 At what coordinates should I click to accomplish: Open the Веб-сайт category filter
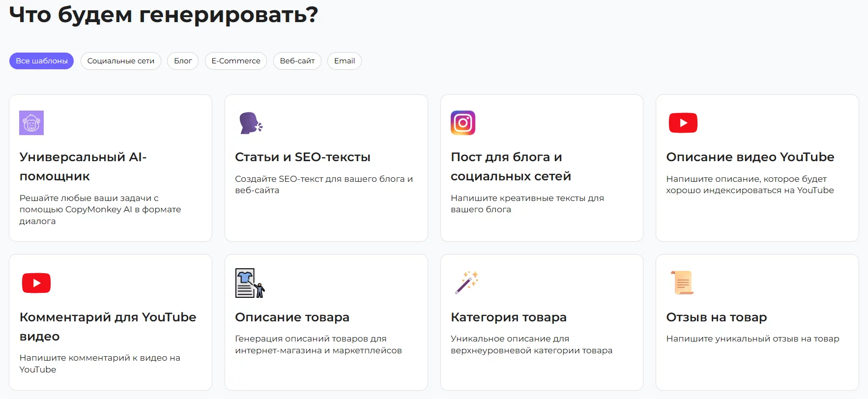coord(297,61)
